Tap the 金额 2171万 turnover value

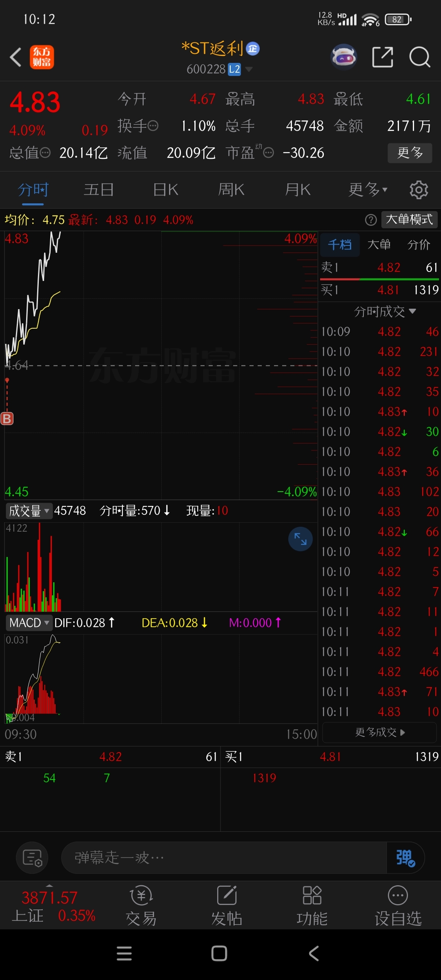tap(383, 126)
